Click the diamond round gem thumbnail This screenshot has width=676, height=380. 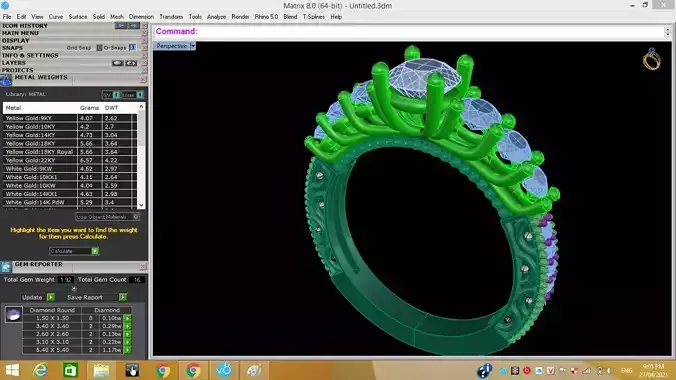click(x=13, y=315)
